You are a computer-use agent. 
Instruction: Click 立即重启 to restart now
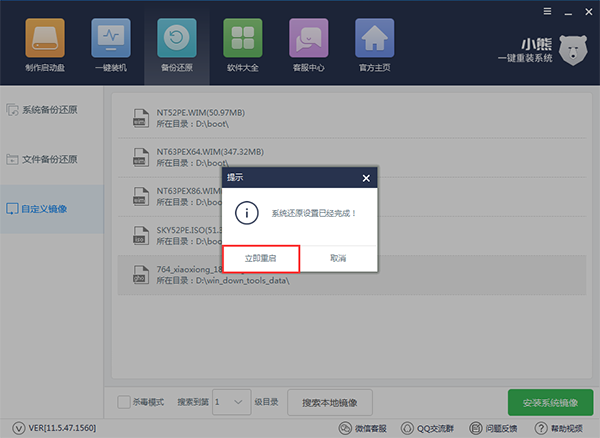point(261,259)
